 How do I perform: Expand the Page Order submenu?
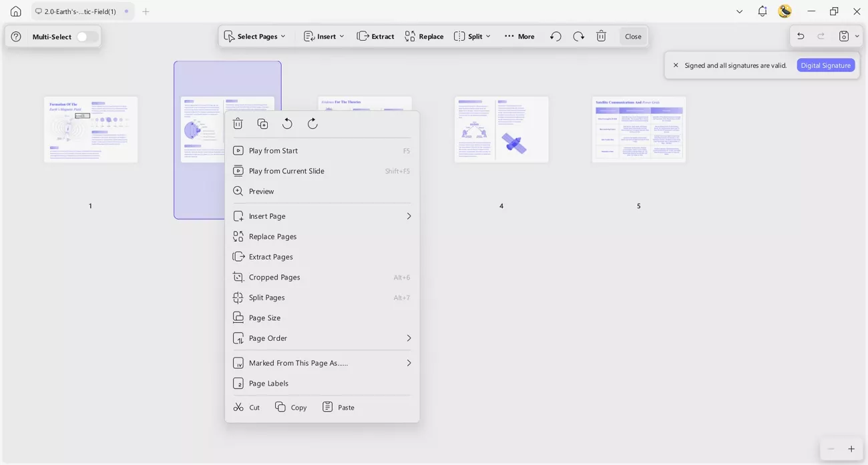[x=322, y=338]
